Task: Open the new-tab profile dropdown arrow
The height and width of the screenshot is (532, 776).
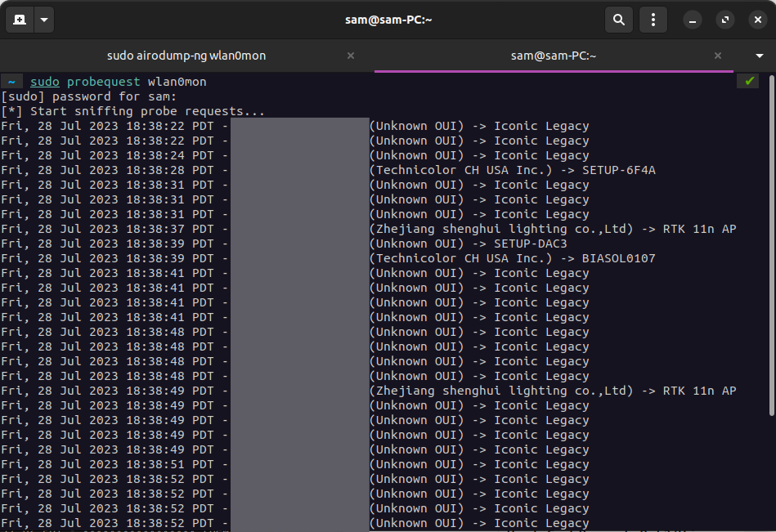Action: 44,20
